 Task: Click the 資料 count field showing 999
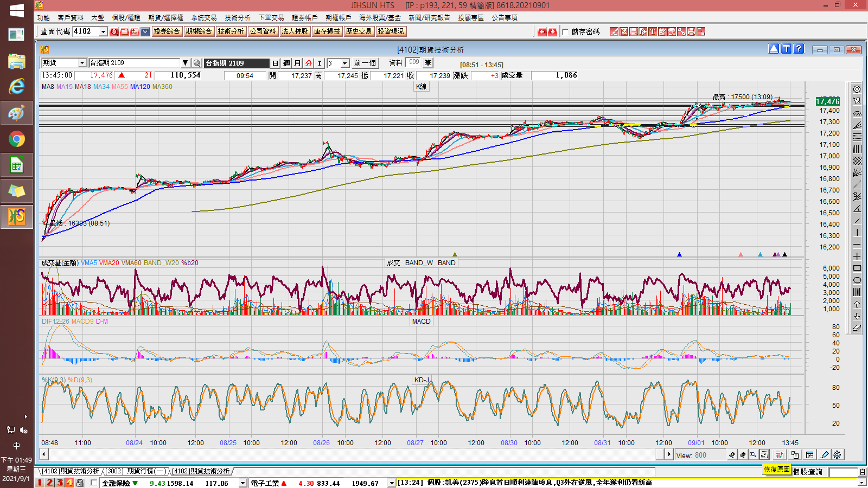click(x=413, y=62)
